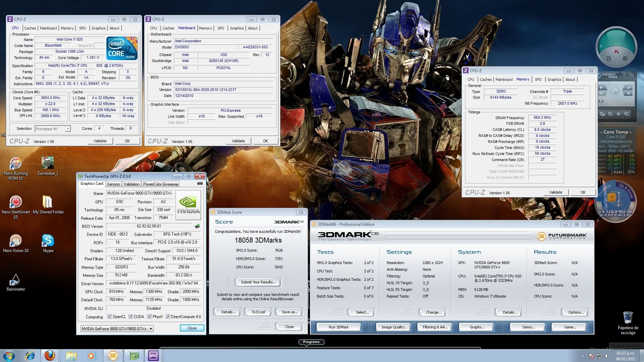Click the GPU-Z screenshot camera icon
This screenshot has height=362, width=644.
tap(200, 184)
